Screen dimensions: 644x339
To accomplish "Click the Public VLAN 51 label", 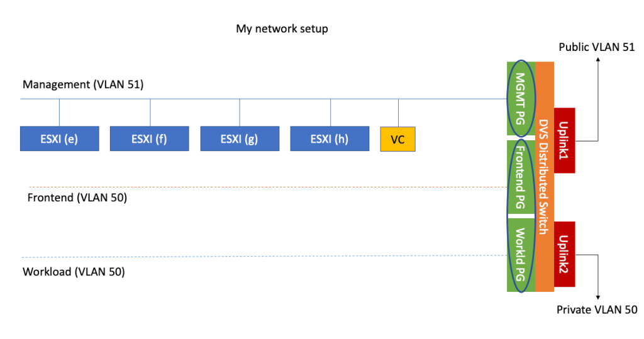I will point(596,47).
